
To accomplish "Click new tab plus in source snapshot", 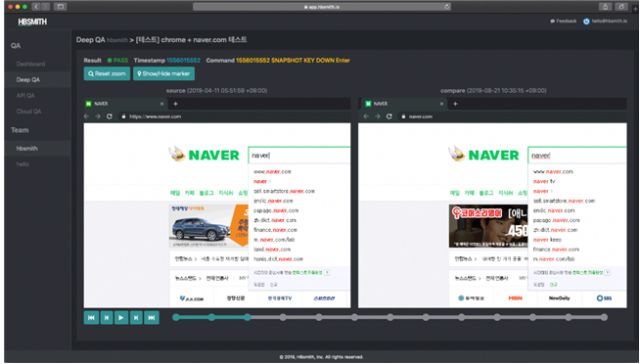I will click(176, 104).
